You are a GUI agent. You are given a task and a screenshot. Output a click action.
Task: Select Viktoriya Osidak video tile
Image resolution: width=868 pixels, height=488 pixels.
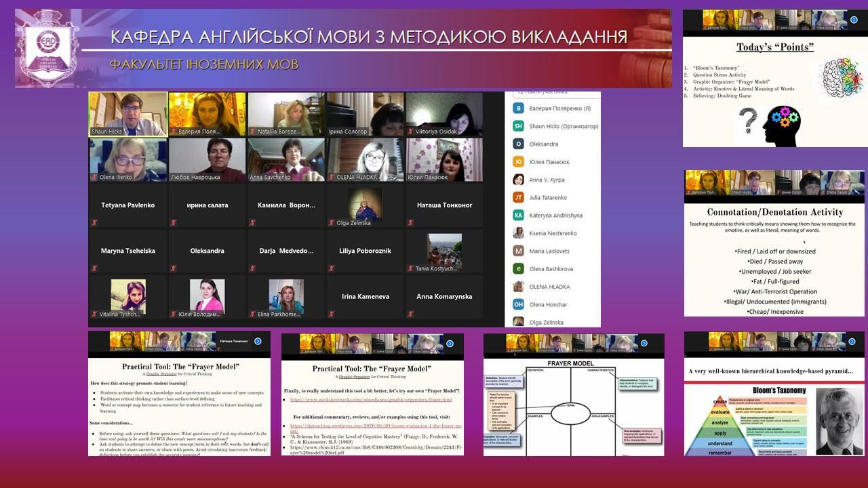click(x=444, y=114)
